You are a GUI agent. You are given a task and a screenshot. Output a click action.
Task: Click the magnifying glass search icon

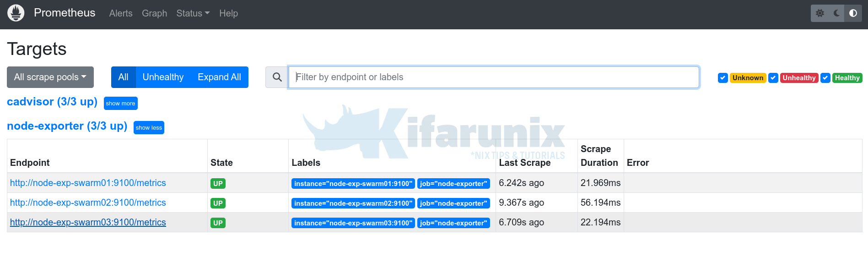pos(277,77)
